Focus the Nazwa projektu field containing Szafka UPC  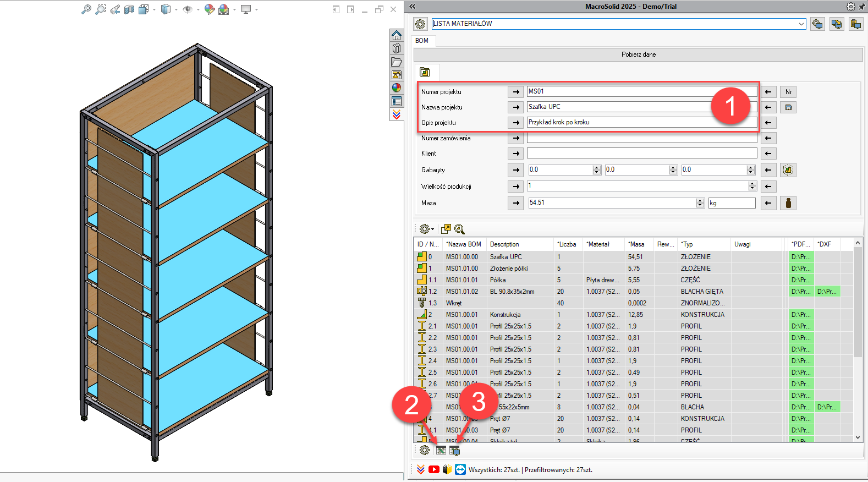coord(642,107)
